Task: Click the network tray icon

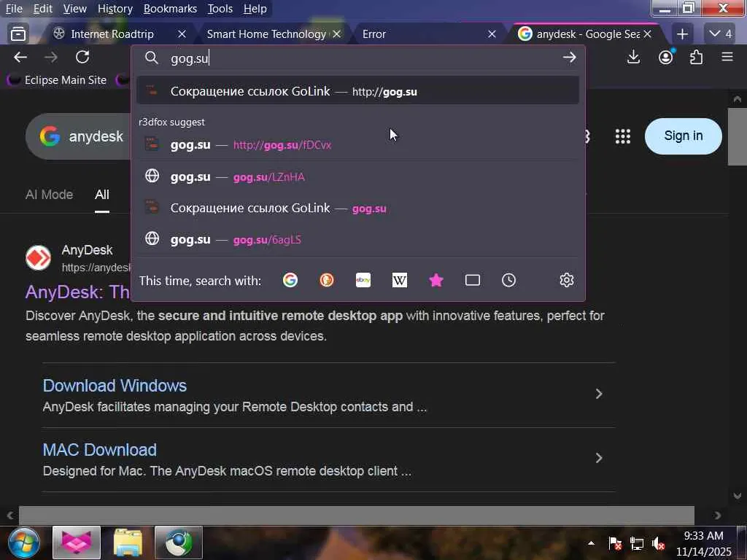Action: 636,542
